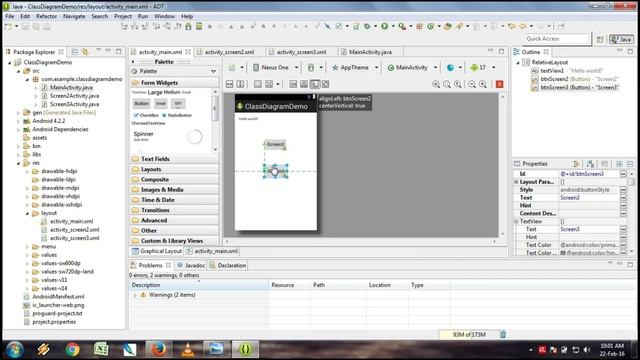Viewport: 640px width, 360px height.
Task: Toggle Link with Editor in Package Explorer
Action: [85, 52]
